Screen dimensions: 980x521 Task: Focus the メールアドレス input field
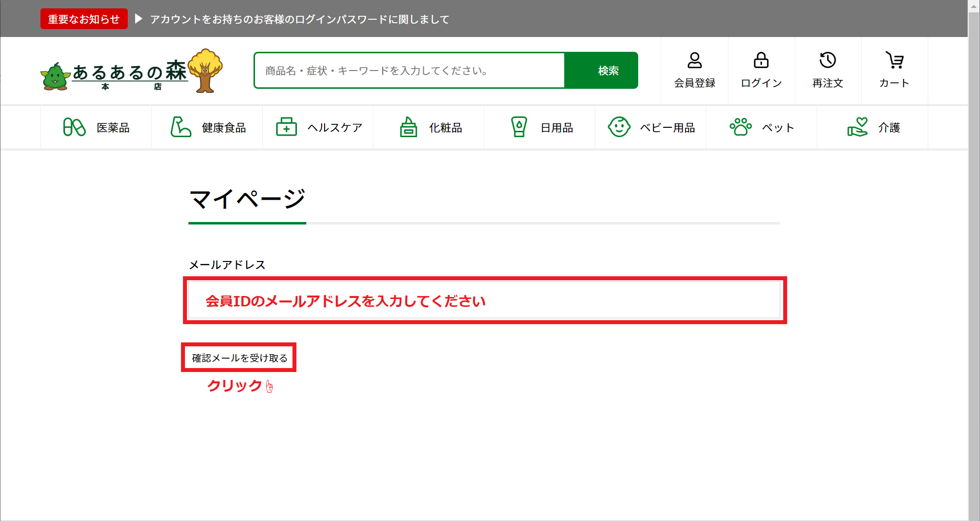point(484,300)
